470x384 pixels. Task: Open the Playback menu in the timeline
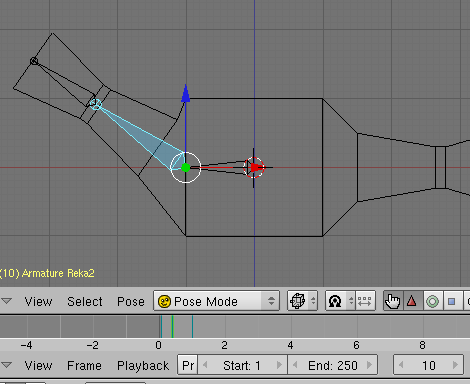coord(143,366)
